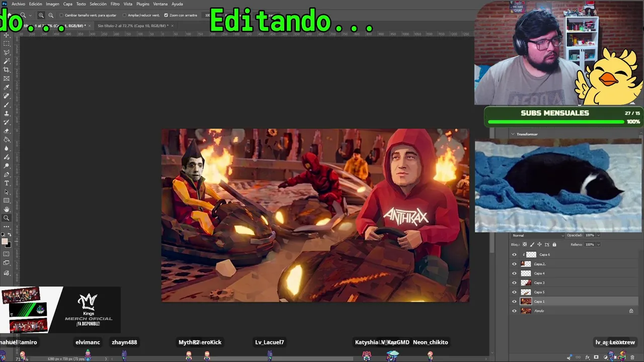Add a layer style with the fx icon
Image resolution: width=644 pixels, height=362 pixels.
coord(587,357)
